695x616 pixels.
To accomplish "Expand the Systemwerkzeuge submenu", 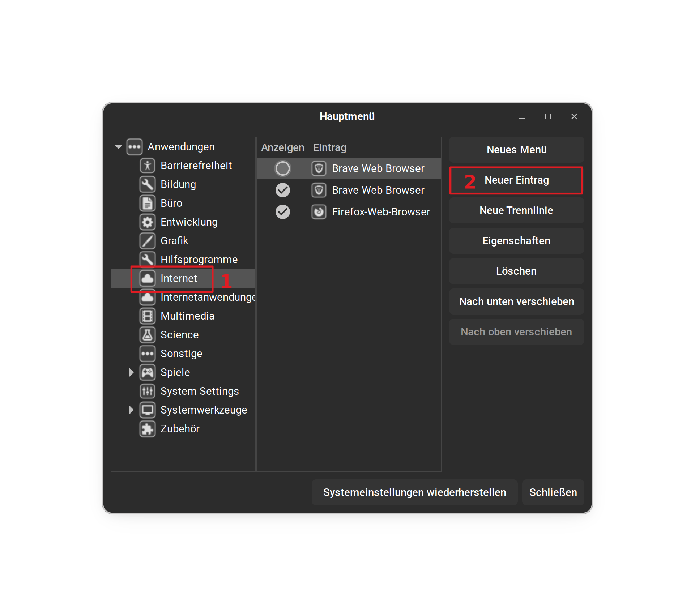I will (x=131, y=410).
